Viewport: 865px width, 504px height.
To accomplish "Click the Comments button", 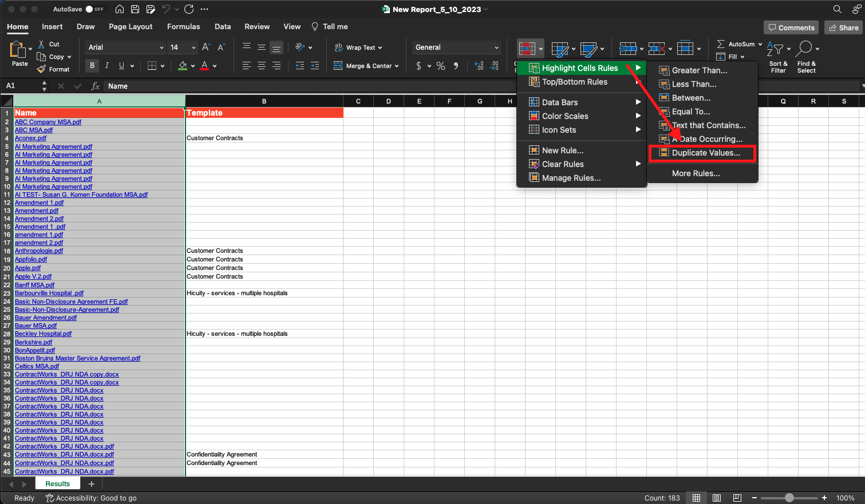I will click(x=791, y=27).
